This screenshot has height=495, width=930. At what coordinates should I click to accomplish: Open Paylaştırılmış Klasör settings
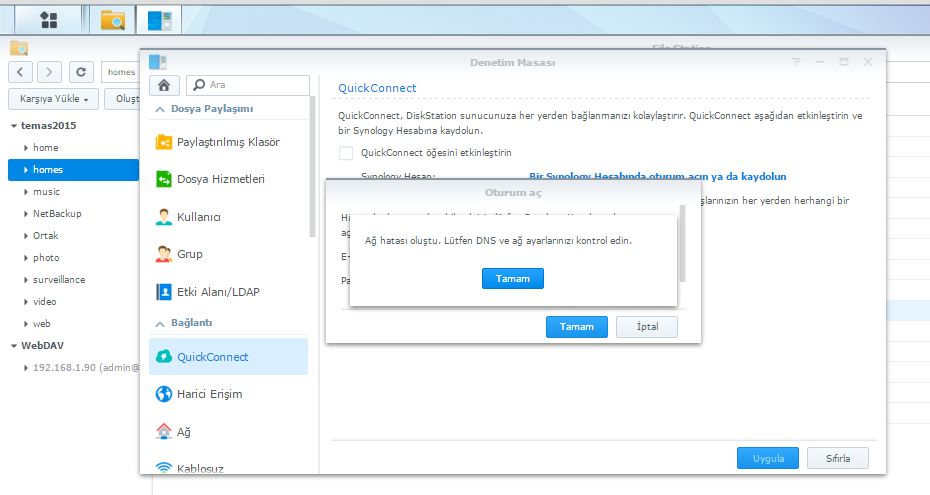click(227, 142)
